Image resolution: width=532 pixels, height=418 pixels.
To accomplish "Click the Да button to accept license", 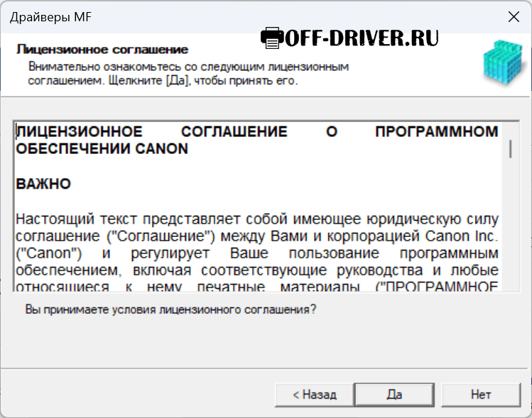I will (x=394, y=395).
